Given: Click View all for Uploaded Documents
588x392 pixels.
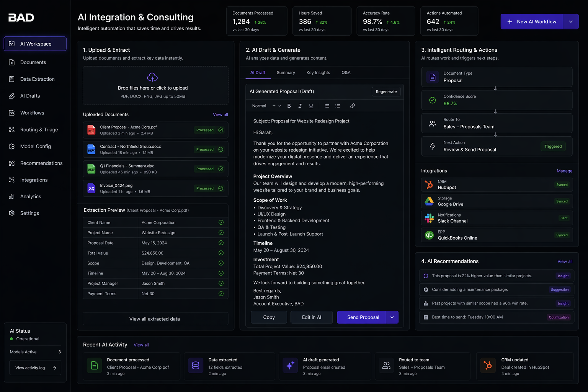Looking at the screenshot, I should 220,114.
